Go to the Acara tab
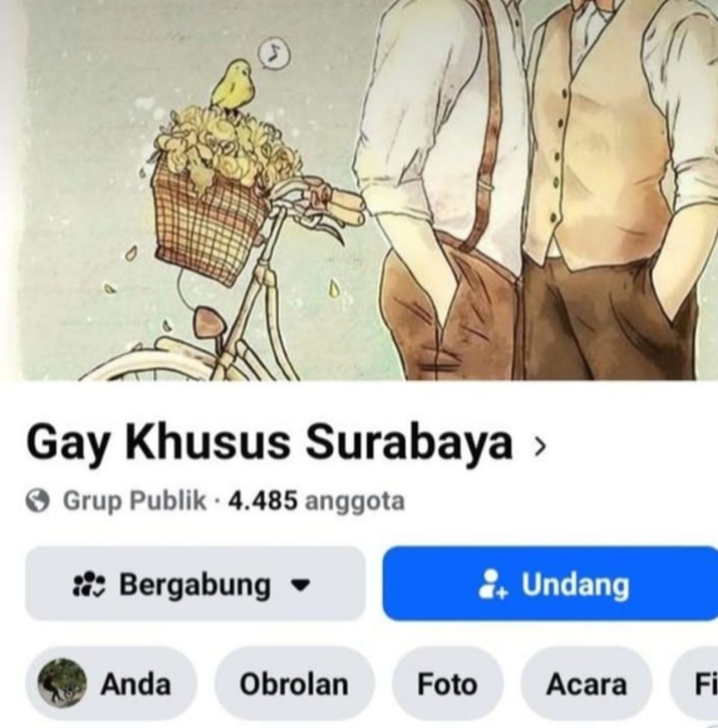The height and width of the screenshot is (728, 718). [x=586, y=684]
